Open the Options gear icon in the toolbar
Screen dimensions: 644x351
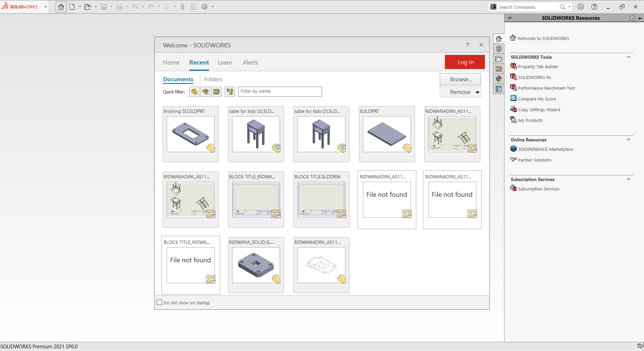pyautogui.click(x=205, y=7)
